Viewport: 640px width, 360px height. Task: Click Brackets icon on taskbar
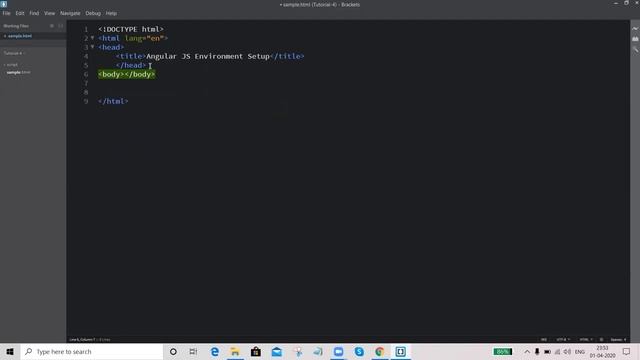(x=400, y=351)
